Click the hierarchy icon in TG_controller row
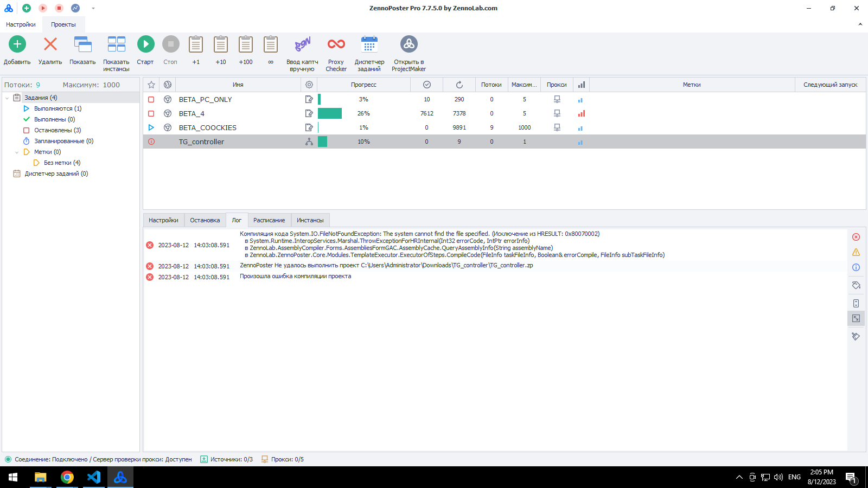The height and width of the screenshot is (488, 868). (309, 142)
